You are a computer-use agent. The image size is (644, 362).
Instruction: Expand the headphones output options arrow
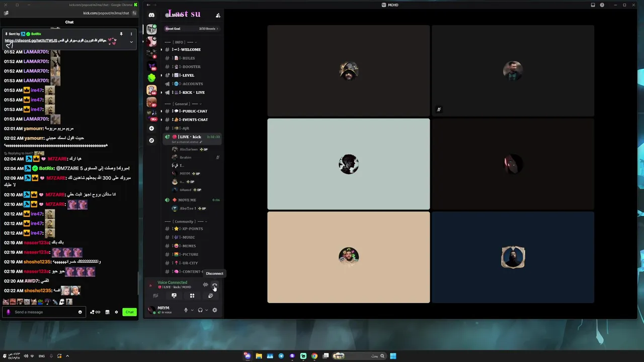206,310
